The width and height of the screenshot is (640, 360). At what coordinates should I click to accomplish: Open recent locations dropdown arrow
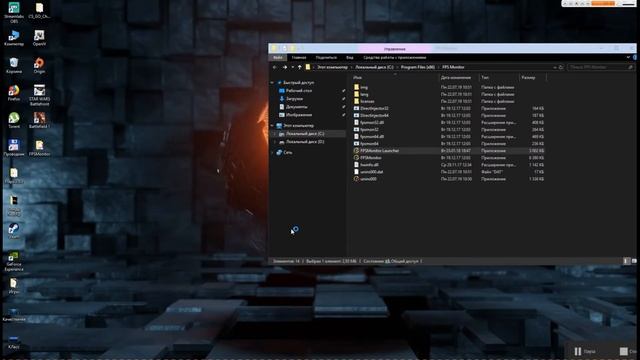tap(293, 67)
